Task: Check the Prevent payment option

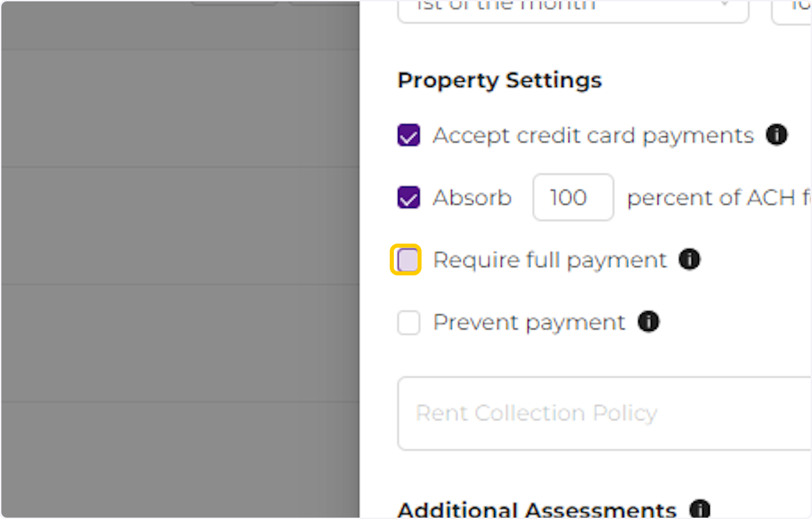Action: pyautogui.click(x=408, y=322)
